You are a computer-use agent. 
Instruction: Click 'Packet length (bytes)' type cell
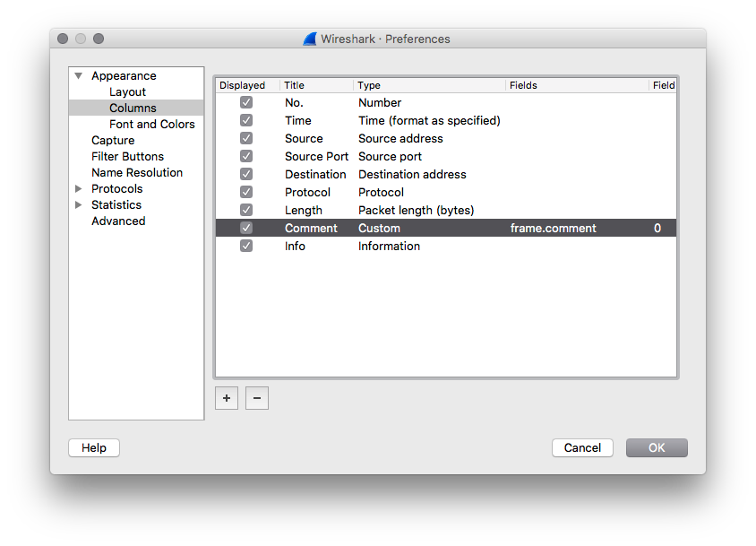click(x=417, y=210)
